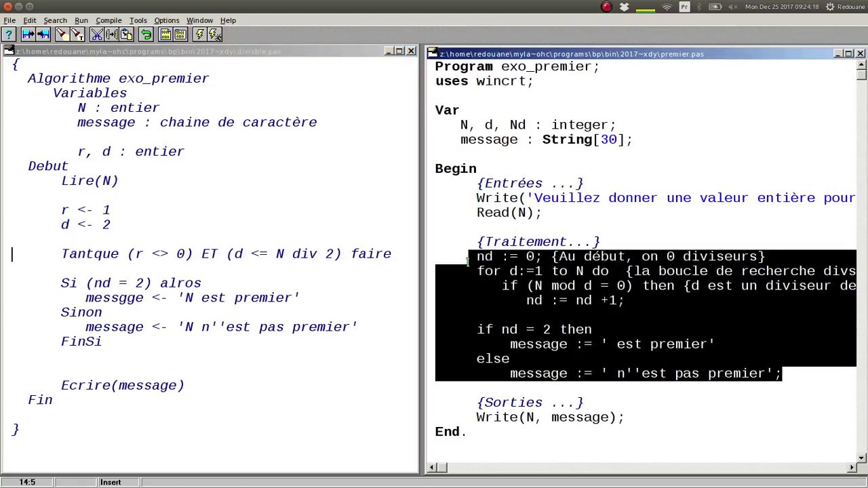Open the Wi-Fi network indicator
This screenshot has width=868, height=488.
(667, 7)
